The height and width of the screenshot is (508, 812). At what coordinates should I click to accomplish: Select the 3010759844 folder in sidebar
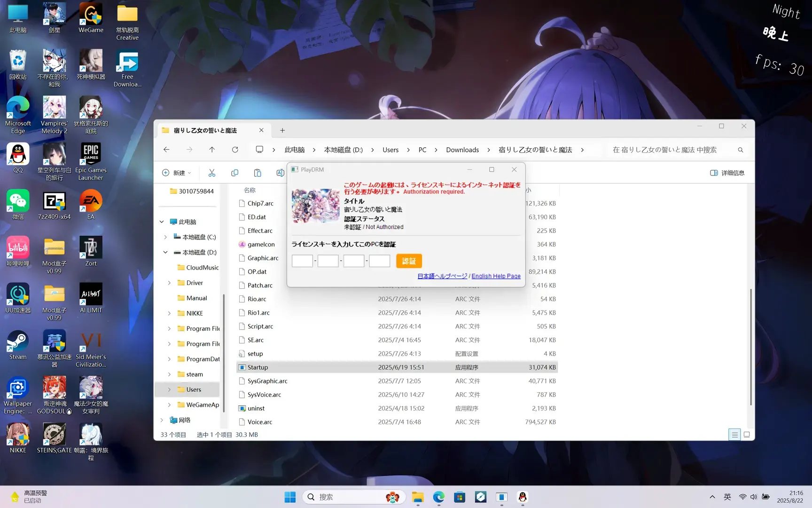coord(191,191)
